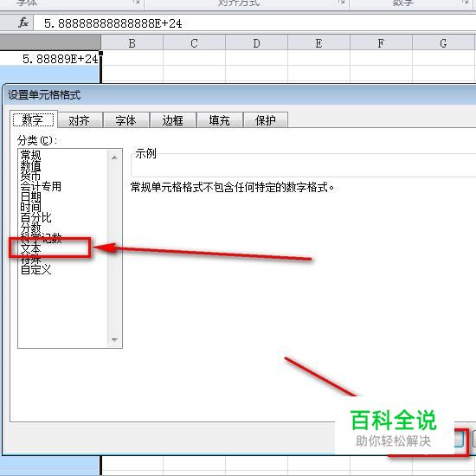This screenshot has height=476, width=476.
Task: Select 科学记数 in the category list
Action: coord(41,238)
